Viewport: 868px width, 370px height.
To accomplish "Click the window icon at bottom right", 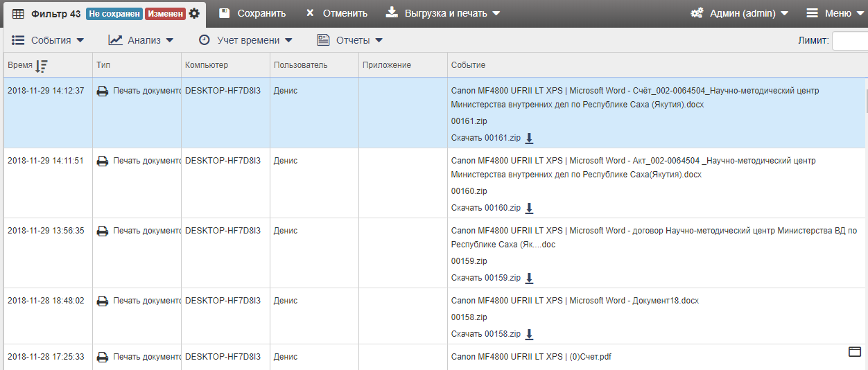I will pyautogui.click(x=855, y=352).
